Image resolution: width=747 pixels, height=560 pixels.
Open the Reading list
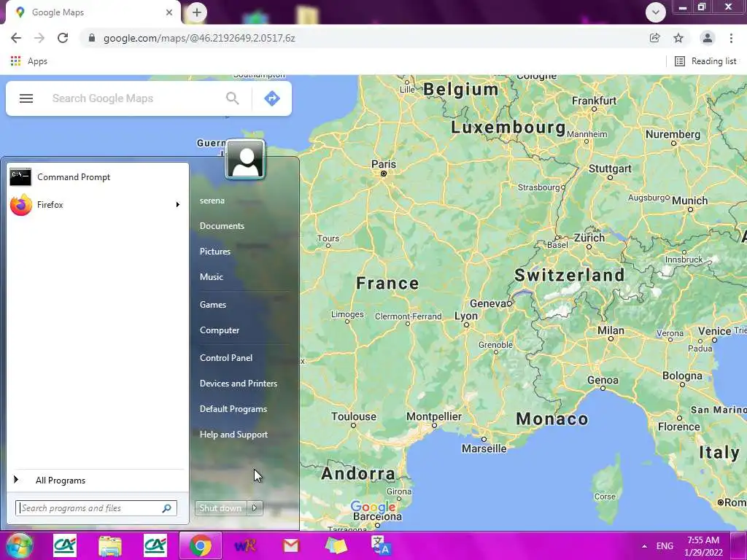point(705,61)
